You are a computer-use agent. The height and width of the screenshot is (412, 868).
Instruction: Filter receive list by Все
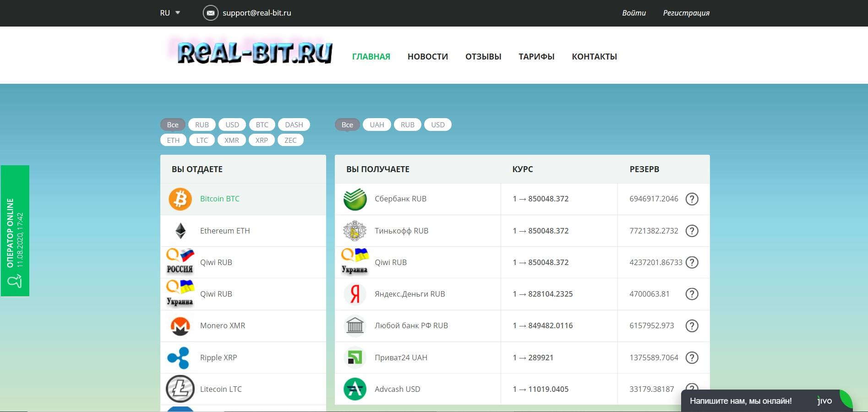coord(347,125)
